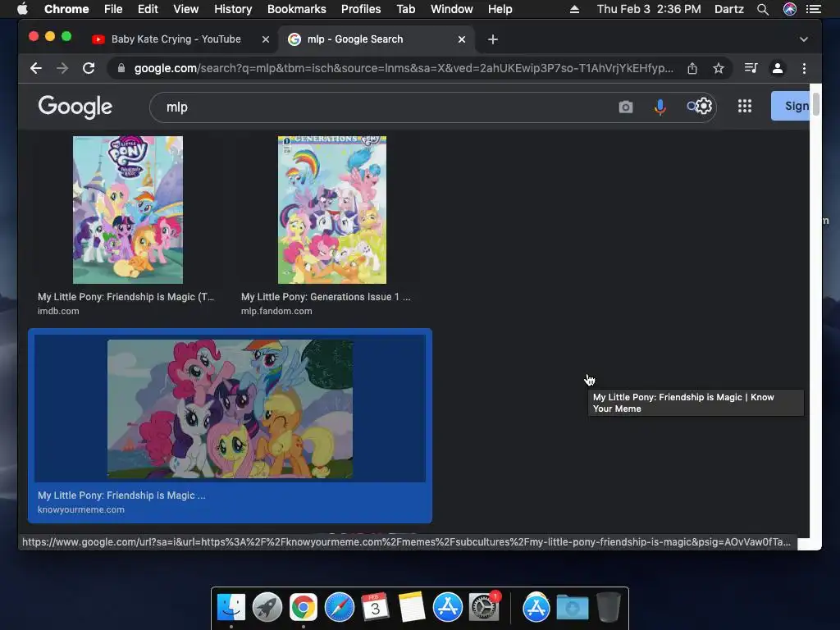Open the Google apps grid
Viewport: 840px width, 630px height.
[x=745, y=106]
